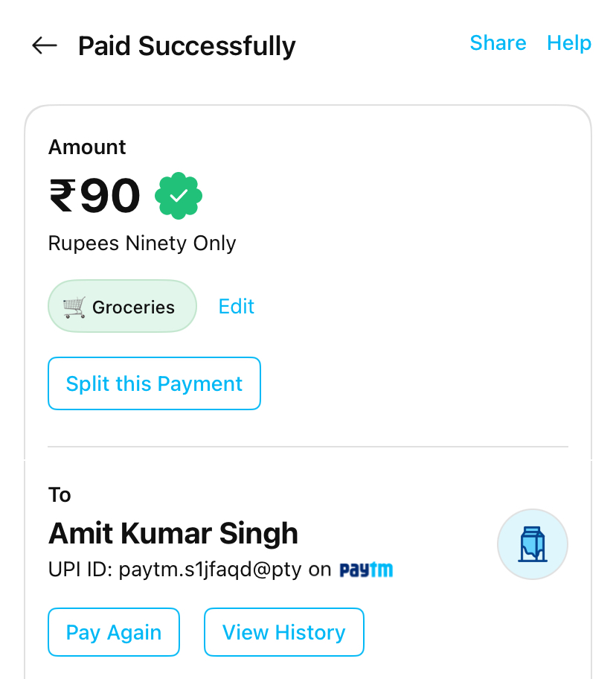Viewport: 616px width, 679px height.
Task: Select the Groceries category label text
Action: point(133,307)
